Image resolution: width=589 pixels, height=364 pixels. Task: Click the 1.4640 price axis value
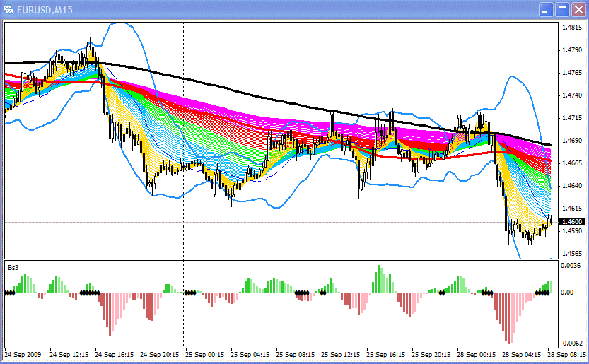click(572, 186)
